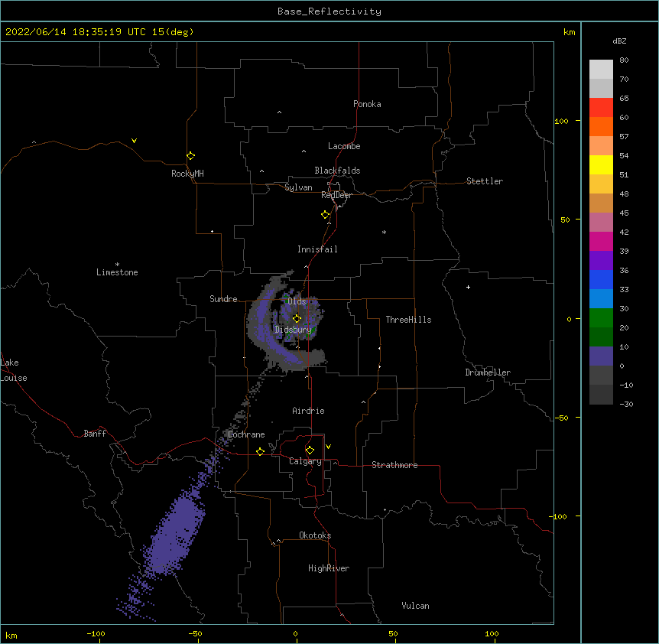Click the yellow diamond marker above RockyMH
Screen dimensions: 659x644
(190, 156)
